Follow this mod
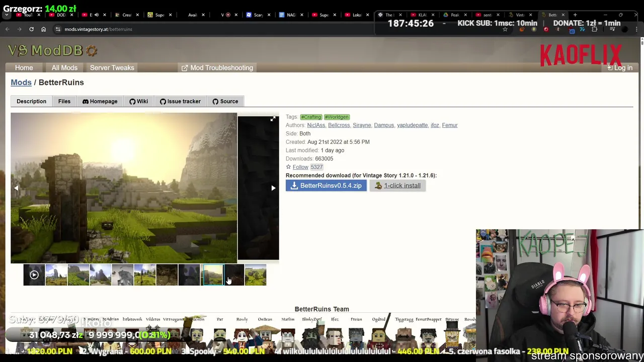This screenshot has height=362, width=644. click(300, 167)
